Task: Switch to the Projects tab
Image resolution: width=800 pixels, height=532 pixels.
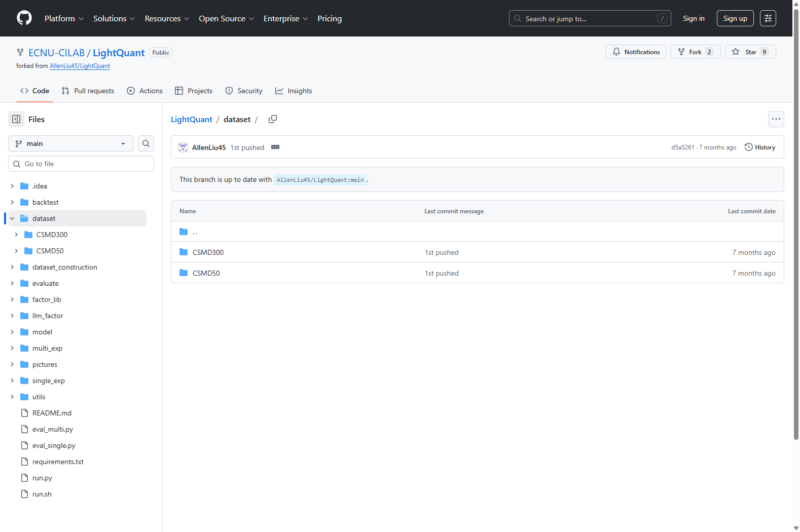Action: [x=194, y=91]
